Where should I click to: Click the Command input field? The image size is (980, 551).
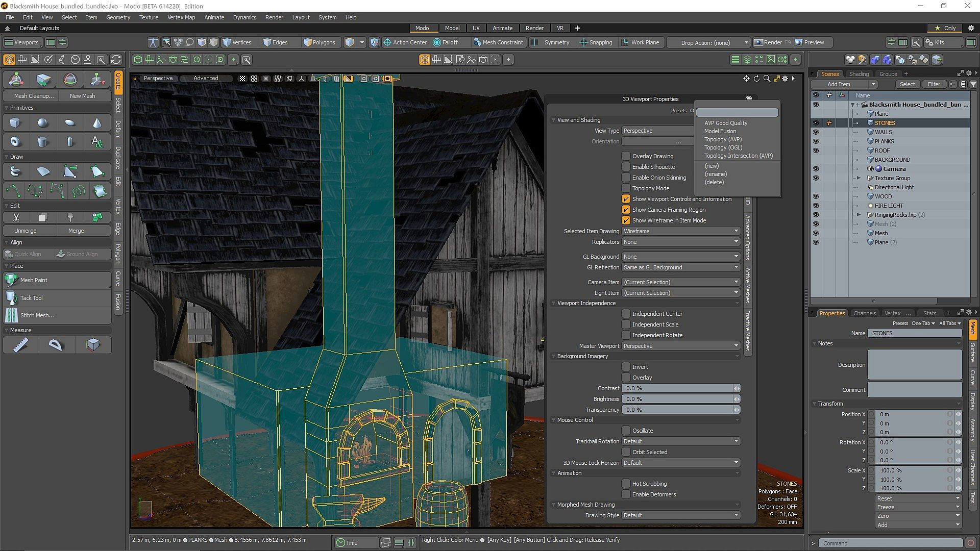890,543
